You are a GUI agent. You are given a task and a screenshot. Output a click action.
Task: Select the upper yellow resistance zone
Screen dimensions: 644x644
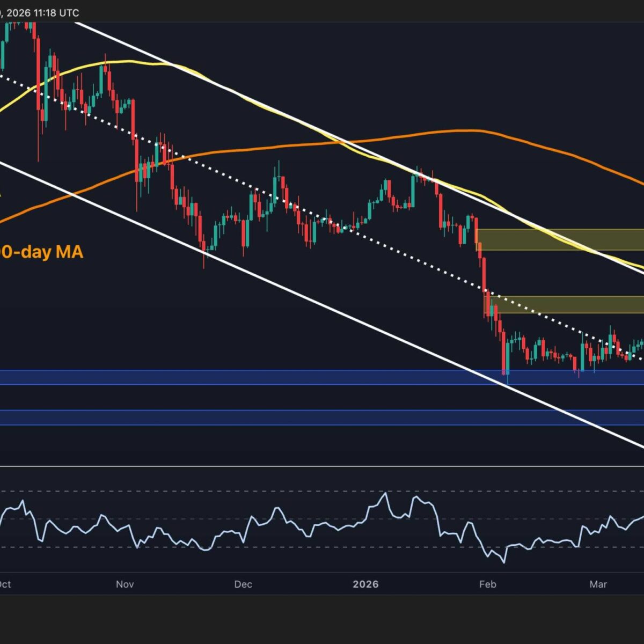(560, 239)
